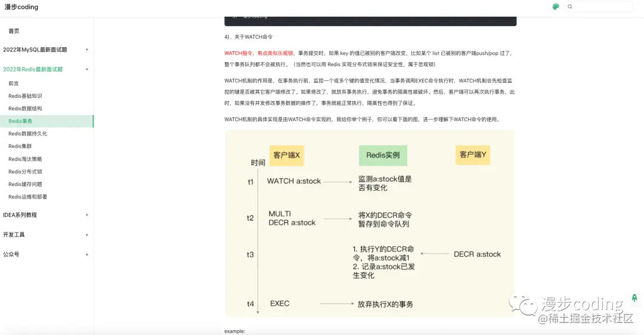The height and width of the screenshot is (335, 644).
Task: Open the 开发工具 sidebar group
Action: pos(14,235)
